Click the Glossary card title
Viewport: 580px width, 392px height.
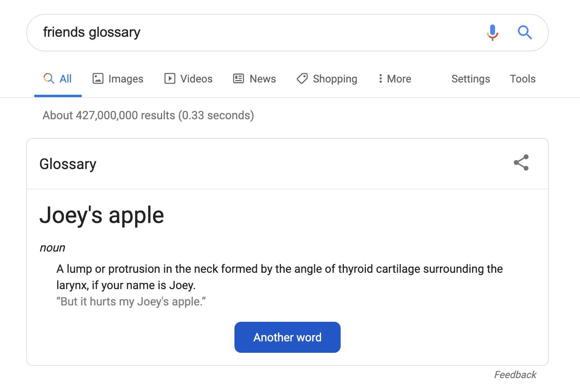[x=68, y=164]
